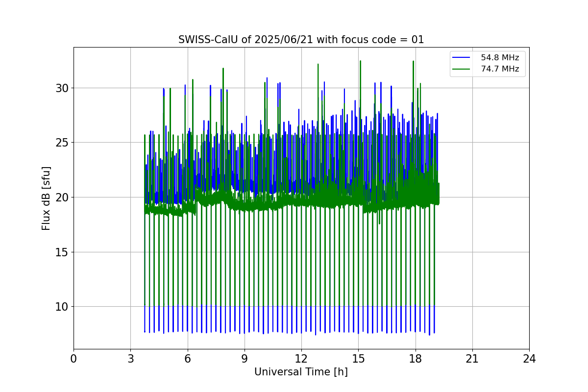Click the y-axis tick label '20'
Viewport: 588px width, 392px height.
pyautogui.click(x=63, y=197)
